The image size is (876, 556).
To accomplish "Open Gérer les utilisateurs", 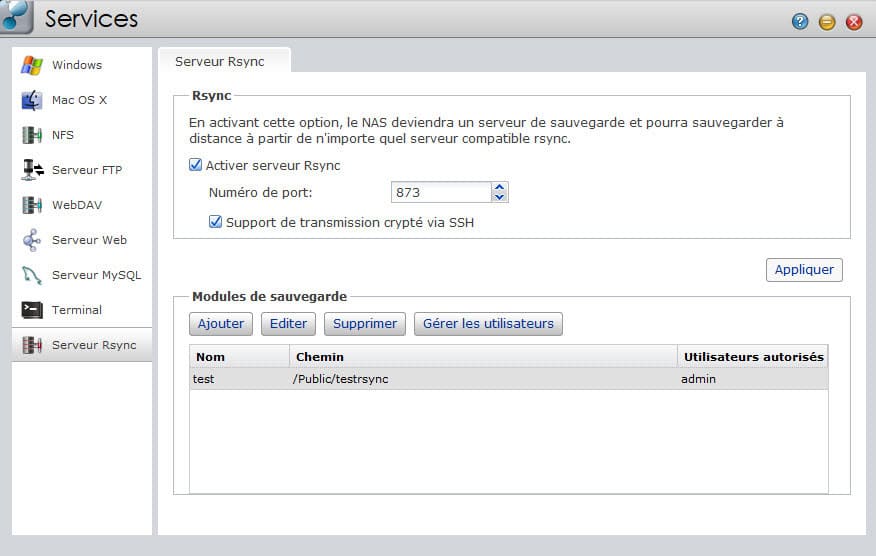I will (x=488, y=324).
